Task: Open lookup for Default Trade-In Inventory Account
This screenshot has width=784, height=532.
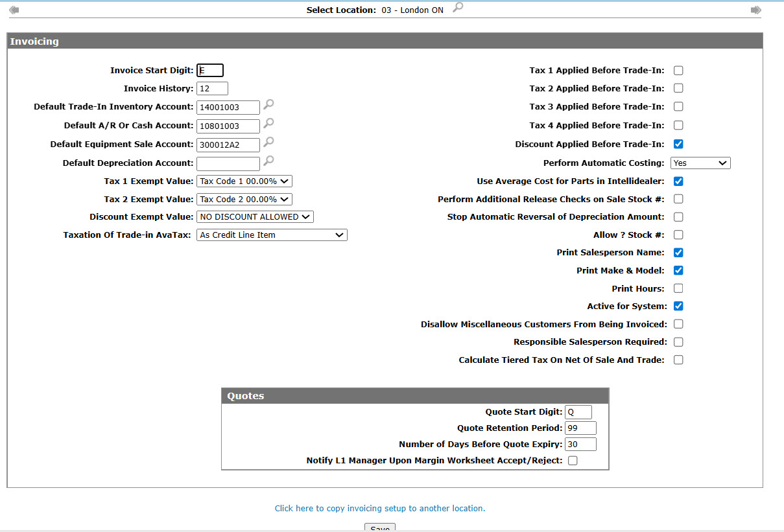Action: (x=268, y=104)
